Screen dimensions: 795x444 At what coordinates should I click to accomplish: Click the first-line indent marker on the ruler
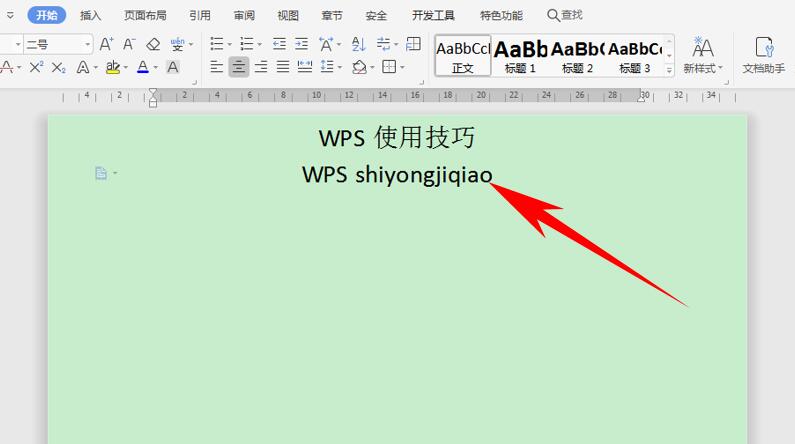[x=153, y=93]
